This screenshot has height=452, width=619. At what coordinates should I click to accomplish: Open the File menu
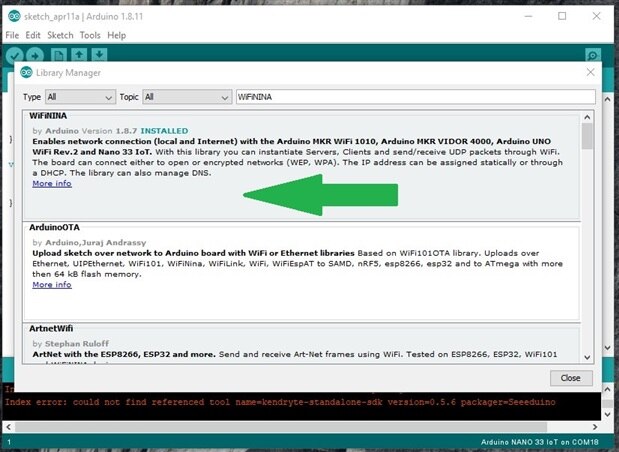coord(12,35)
